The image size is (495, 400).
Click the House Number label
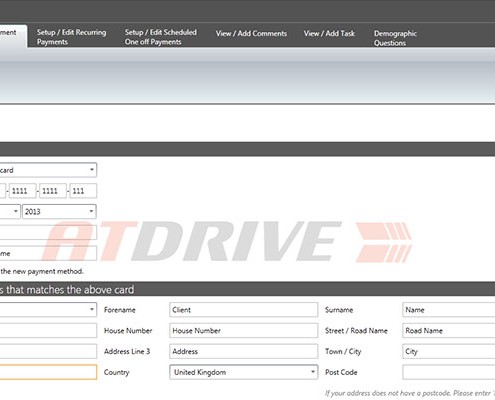(x=128, y=331)
